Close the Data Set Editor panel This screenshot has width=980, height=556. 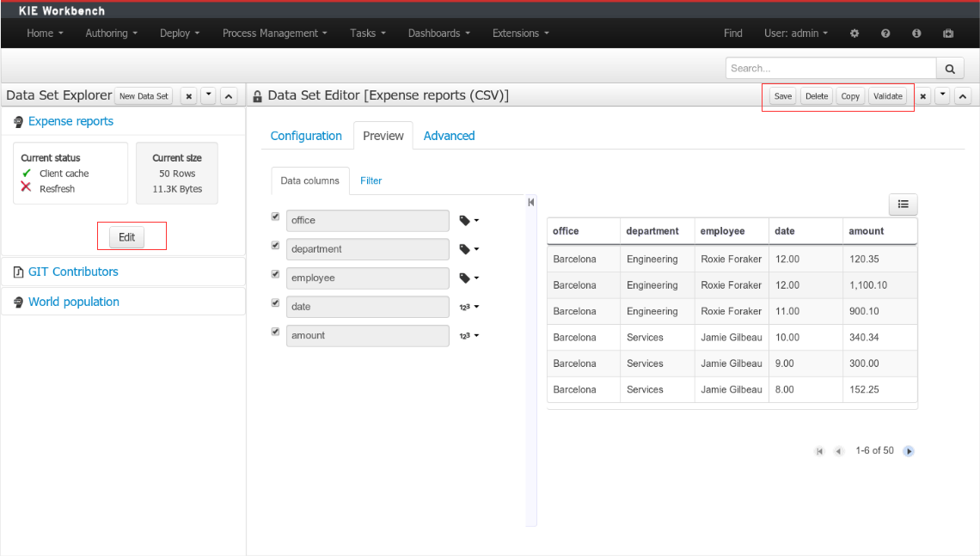pyautogui.click(x=922, y=96)
